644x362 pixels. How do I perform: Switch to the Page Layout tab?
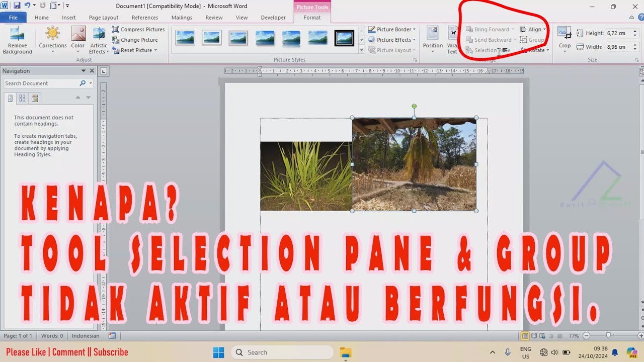coord(104,18)
